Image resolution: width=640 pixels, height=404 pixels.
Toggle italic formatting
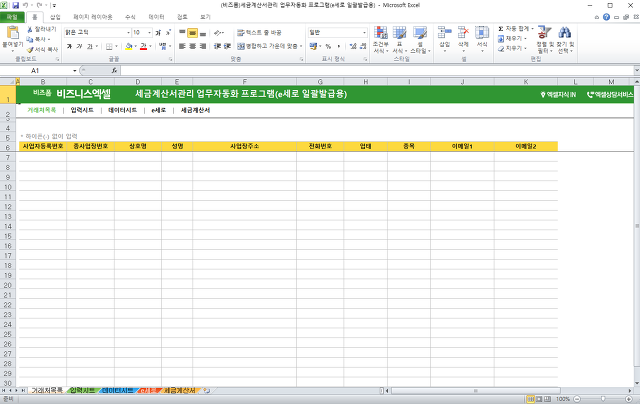click(79, 47)
